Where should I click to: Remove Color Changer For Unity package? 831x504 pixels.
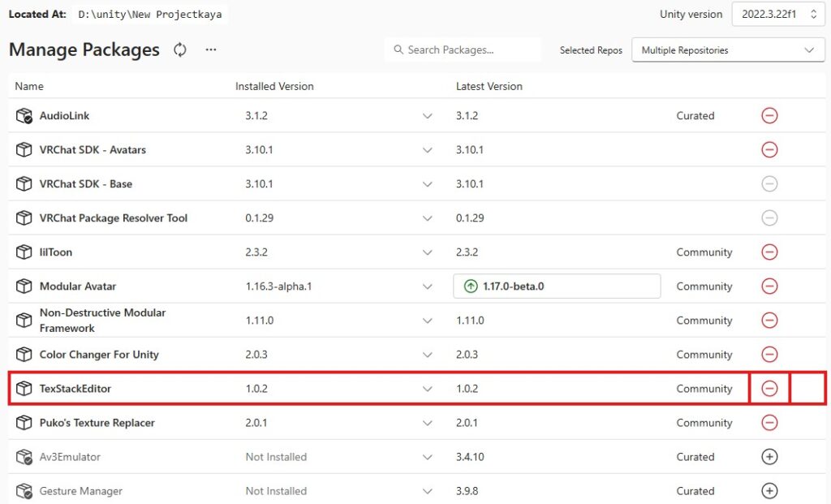point(769,355)
